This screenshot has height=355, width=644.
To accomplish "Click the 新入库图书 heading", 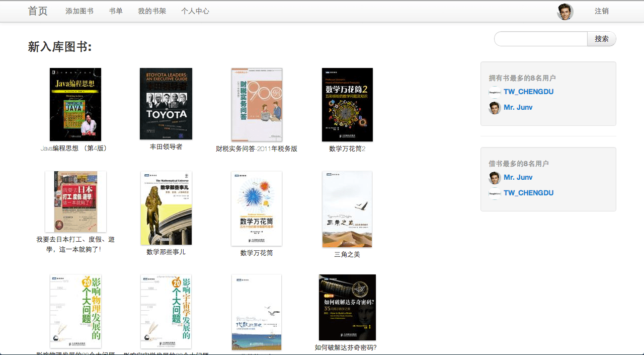I will click(x=60, y=47).
